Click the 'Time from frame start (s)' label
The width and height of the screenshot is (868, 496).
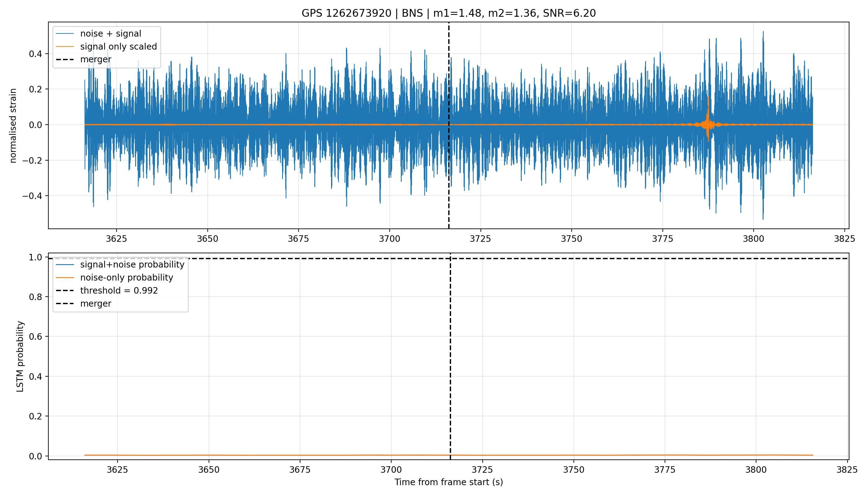coord(449,482)
